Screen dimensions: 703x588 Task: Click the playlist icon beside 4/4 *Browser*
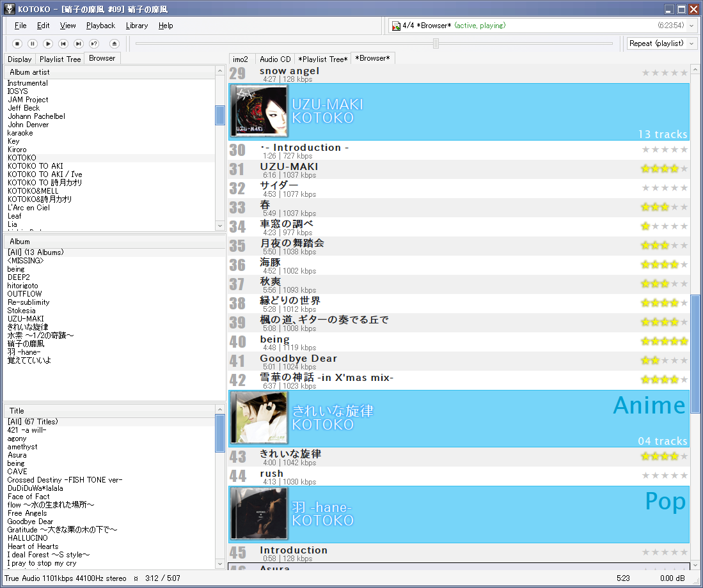click(396, 26)
